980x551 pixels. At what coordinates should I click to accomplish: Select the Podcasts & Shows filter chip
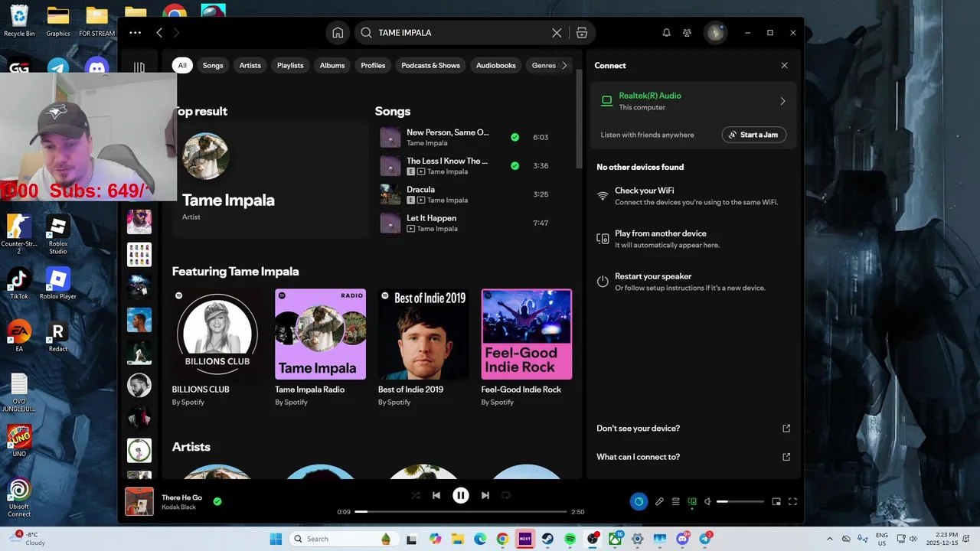(x=431, y=65)
